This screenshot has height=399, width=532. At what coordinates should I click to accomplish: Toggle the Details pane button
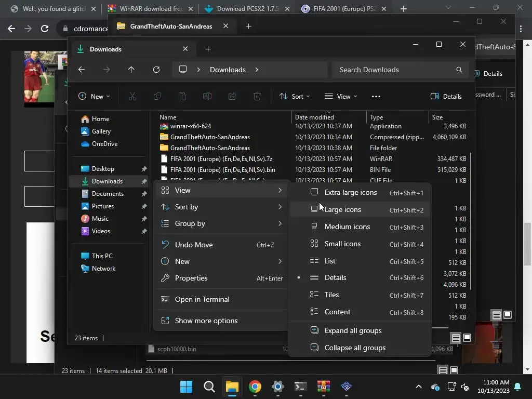[x=446, y=96]
